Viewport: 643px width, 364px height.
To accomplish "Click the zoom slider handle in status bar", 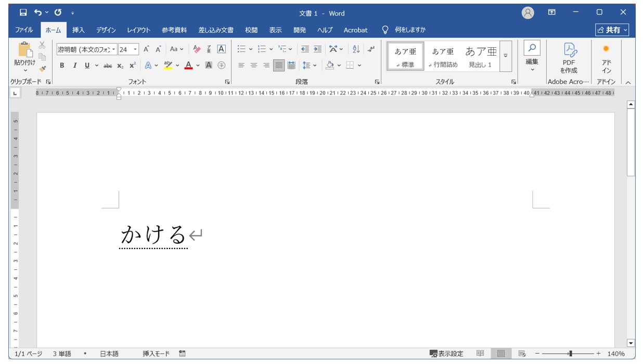I will tap(571, 354).
